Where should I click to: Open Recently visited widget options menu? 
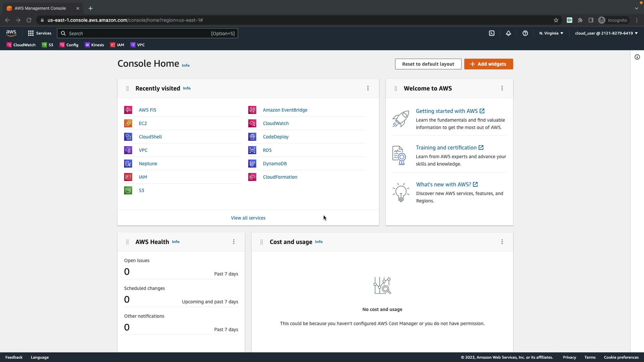(368, 88)
